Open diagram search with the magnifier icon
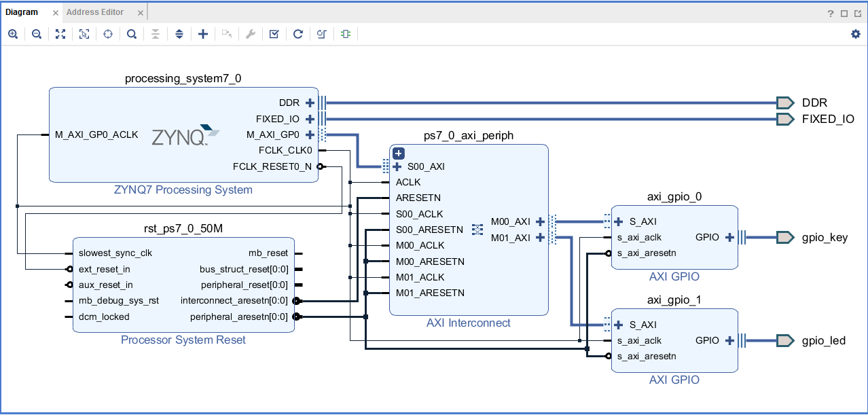This screenshot has height=415, width=868. coord(132,34)
